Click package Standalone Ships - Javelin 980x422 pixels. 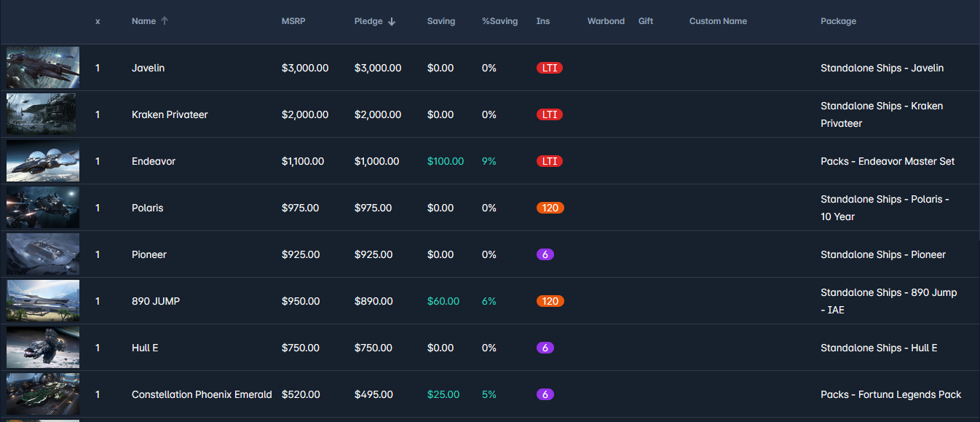tap(882, 68)
